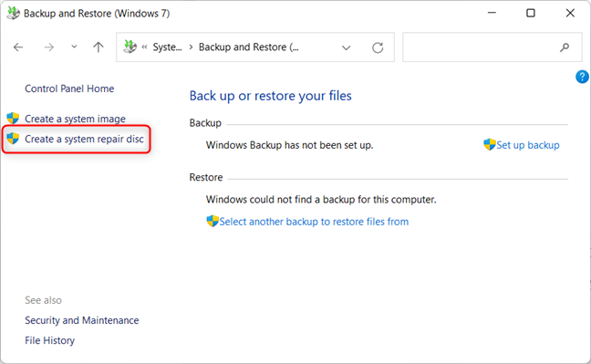Expand the breadcrumb arrow after Syste...

192,47
